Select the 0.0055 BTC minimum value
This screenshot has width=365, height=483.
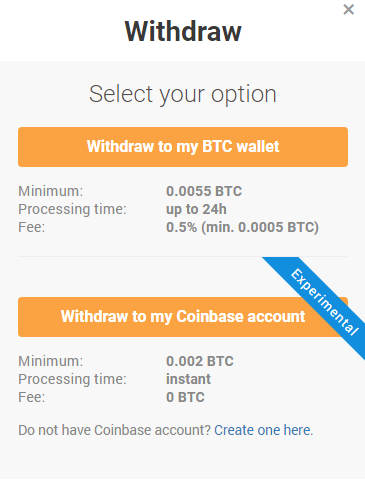click(204, 191)
